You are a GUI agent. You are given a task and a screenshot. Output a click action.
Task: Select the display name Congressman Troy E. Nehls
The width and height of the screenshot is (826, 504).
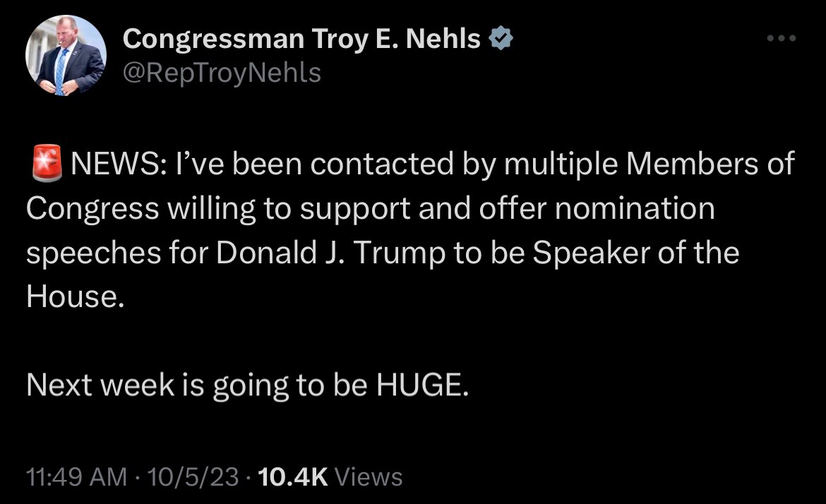[301, 38]
